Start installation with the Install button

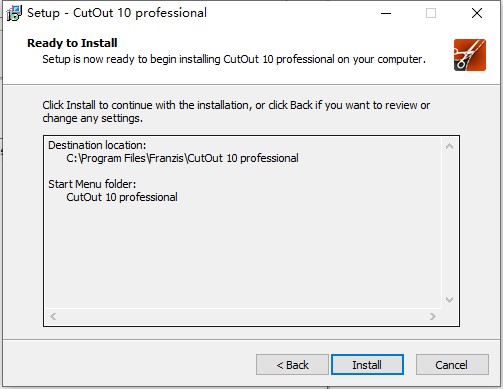tap(367, 365)
